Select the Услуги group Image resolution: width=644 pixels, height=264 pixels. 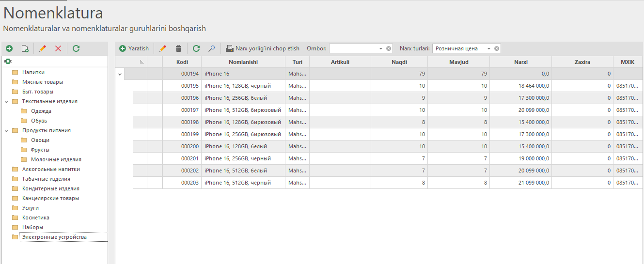point(31,208)
